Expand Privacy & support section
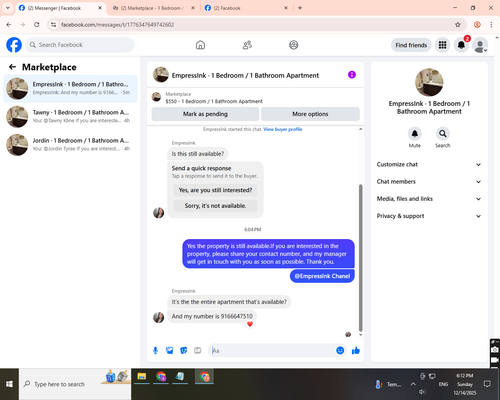500x400 pixels. point(429,216)
